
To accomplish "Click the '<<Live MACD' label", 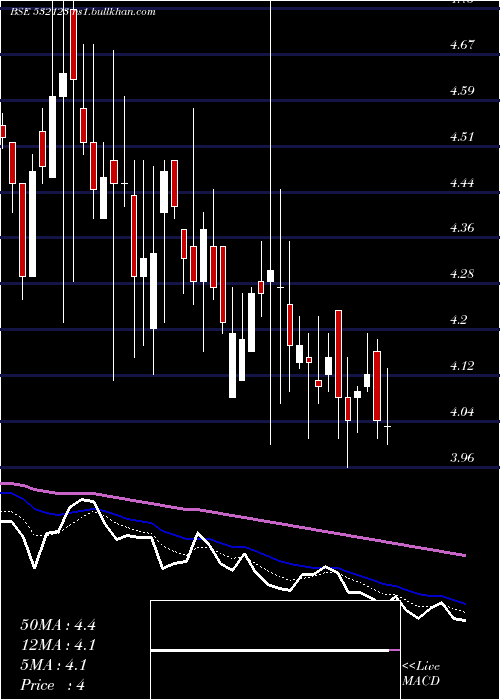I will [421, 674].
